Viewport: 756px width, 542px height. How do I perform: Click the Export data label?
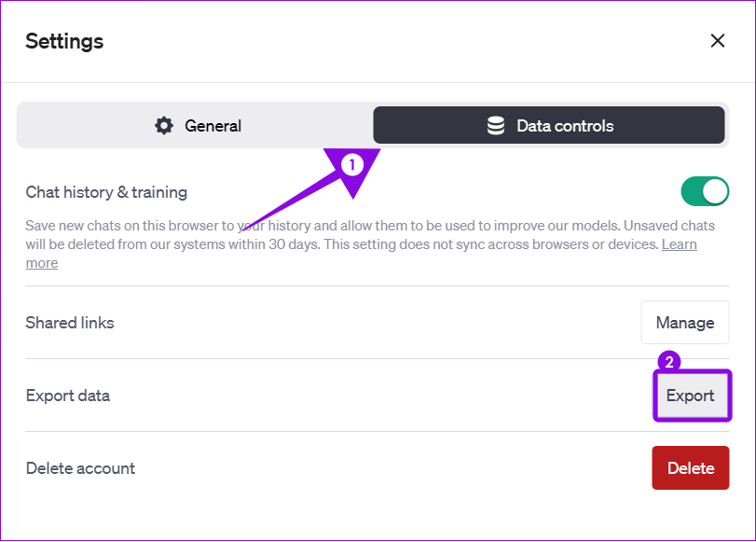pyautogui.click(x=68, y=396)
